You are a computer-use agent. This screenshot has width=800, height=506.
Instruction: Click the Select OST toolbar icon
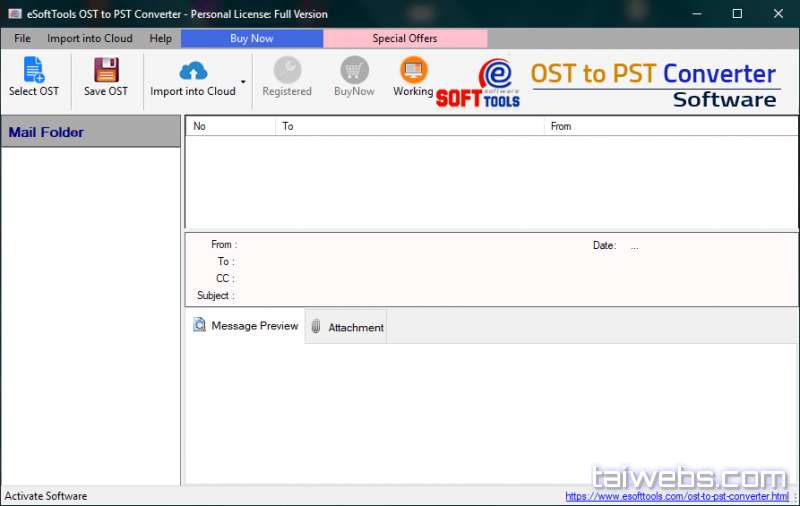(x=34, y=70)
